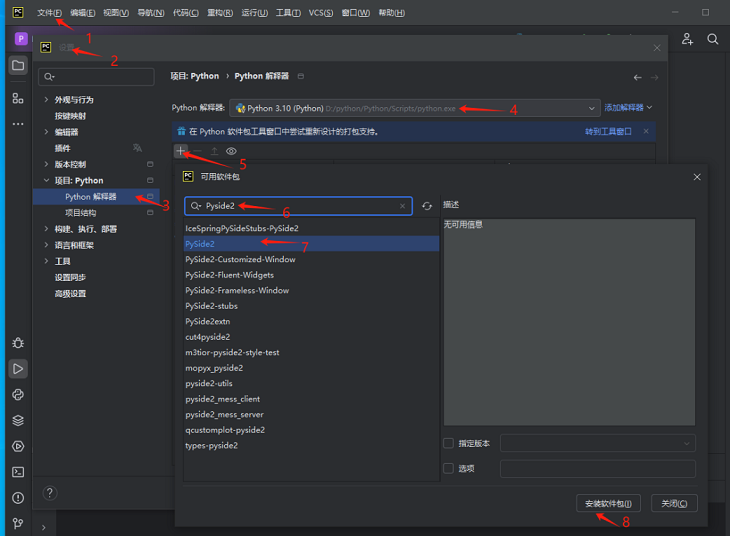Image resolution: width=730 pixels, height=536 pixels.
Task: Click the plus icon to add package
Action: click(x=181, y=151)
